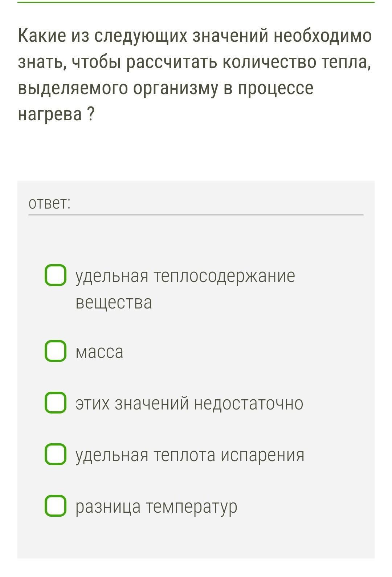Image resolution: width=392 pixels, height=577 pixels.
Task: Click the 'разница температур' answer text
Action: pyautogui.click(x=156, y=506)
